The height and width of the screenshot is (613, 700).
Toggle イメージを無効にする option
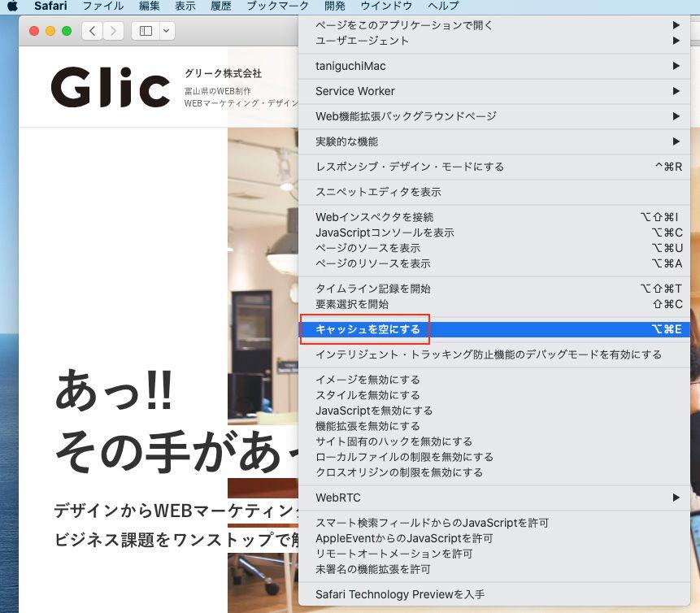[x=367, y=380]
